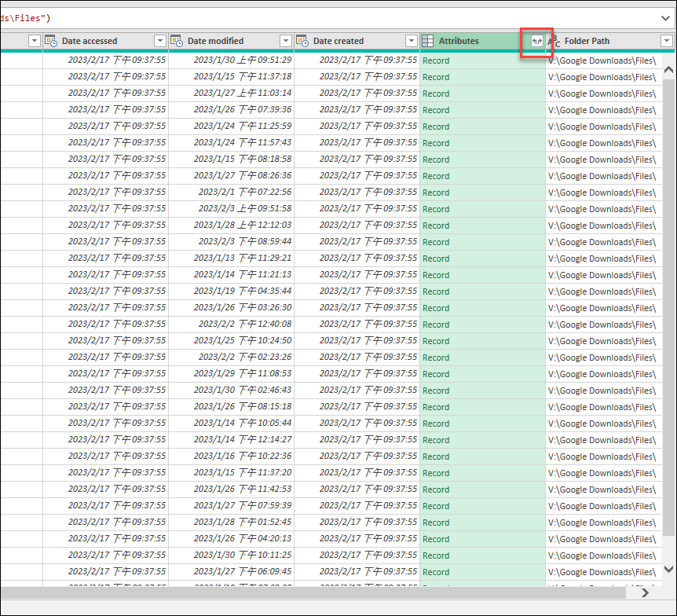Select date modified cell 2023/1/26 下午11:42:53

[x=232, y=489]
